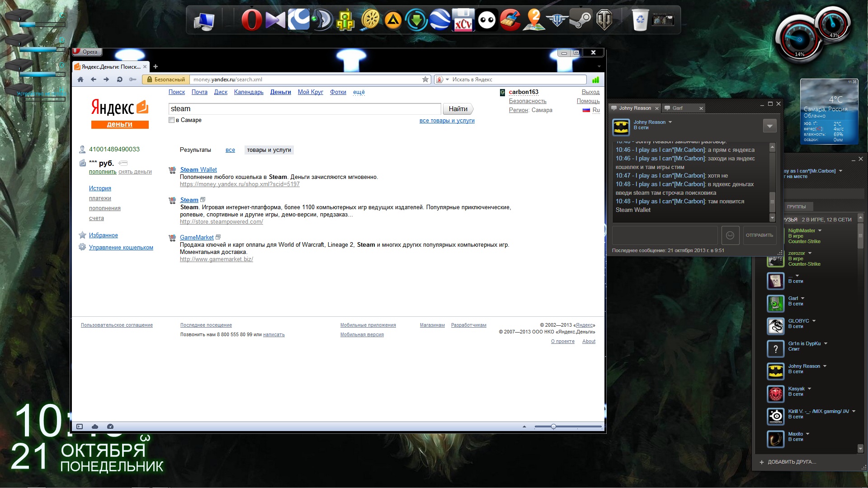Open the ГРУППЫ tab in Steam friends

(796, 206)
